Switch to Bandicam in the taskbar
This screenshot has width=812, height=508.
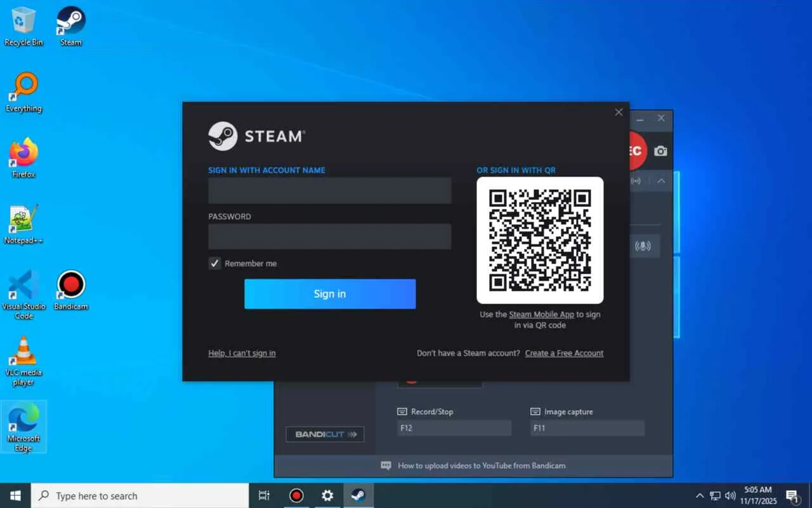point(296,496)
